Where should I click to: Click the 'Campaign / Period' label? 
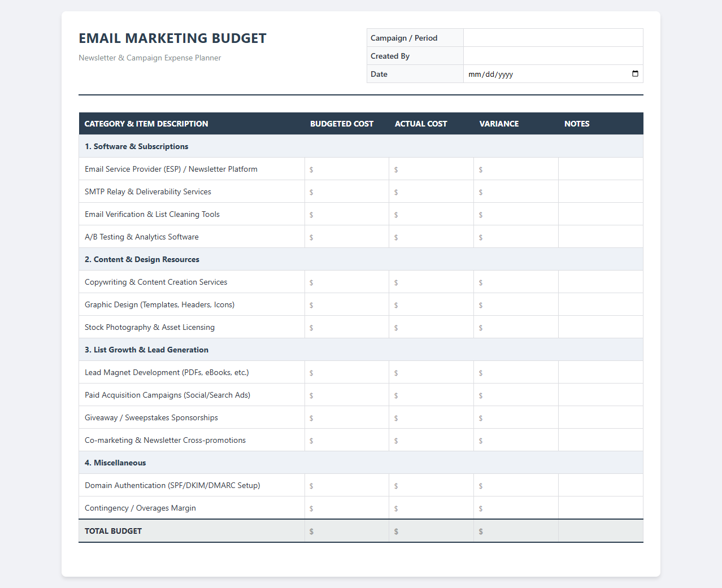(404, 38)
